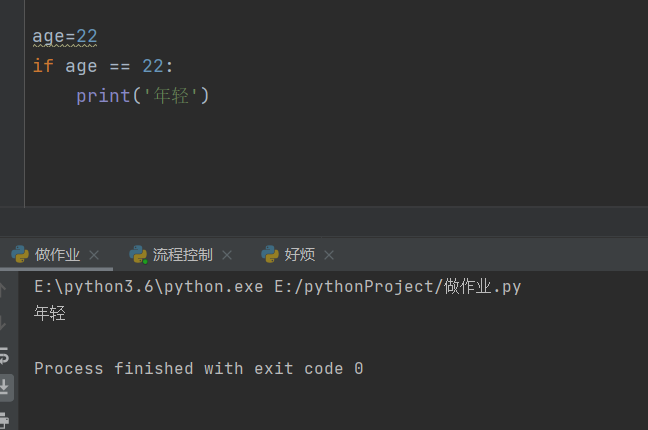Click the 'if age == 22:' code line
This screenshot has width=648, height=430.
(103, 66)
